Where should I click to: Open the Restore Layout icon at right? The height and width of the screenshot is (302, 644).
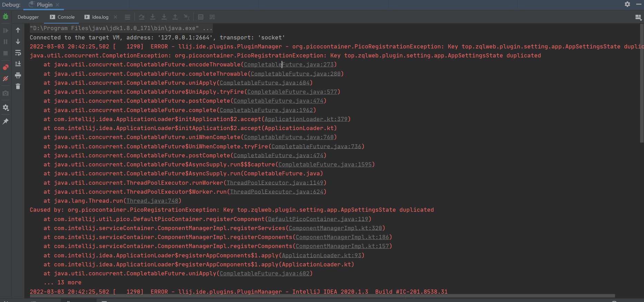pyautogui.click(x=638, y=17)
